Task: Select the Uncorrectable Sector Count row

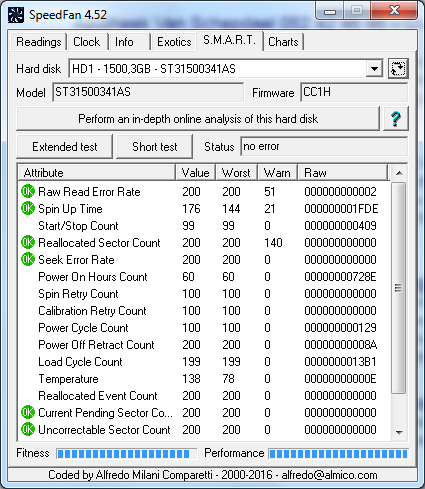Action: click(x=204, y=430)
